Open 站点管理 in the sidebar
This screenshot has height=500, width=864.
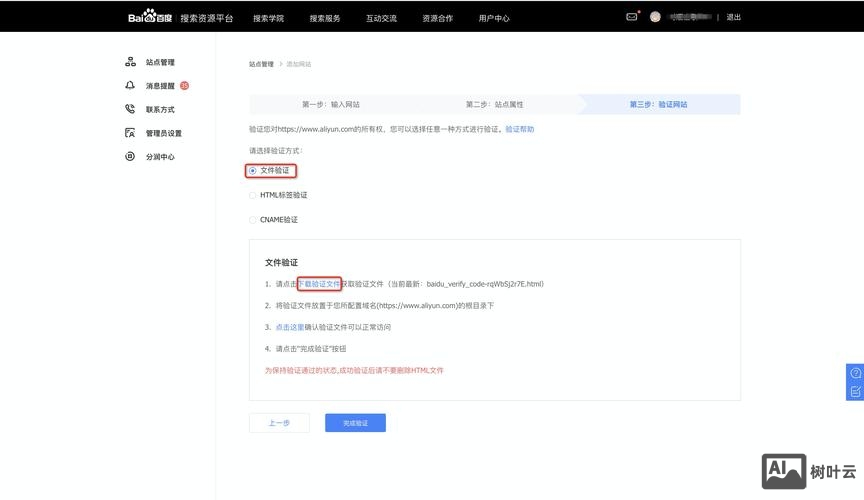click(160, 62)
